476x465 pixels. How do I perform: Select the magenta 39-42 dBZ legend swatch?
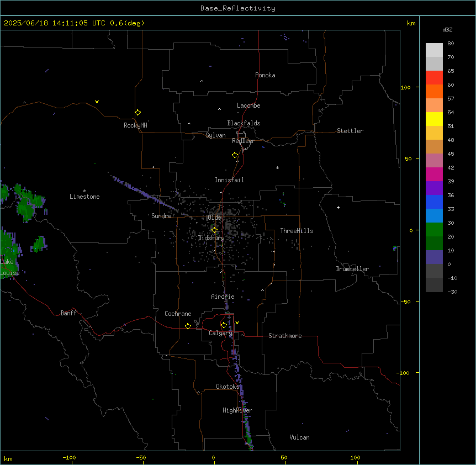tap(434, 174)
